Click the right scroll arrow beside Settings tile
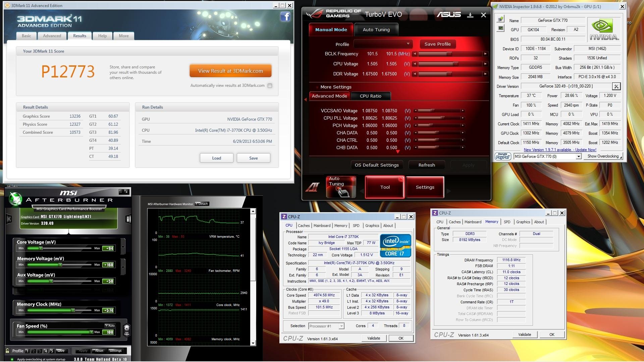The image size is (644, 362). (449, 191)
